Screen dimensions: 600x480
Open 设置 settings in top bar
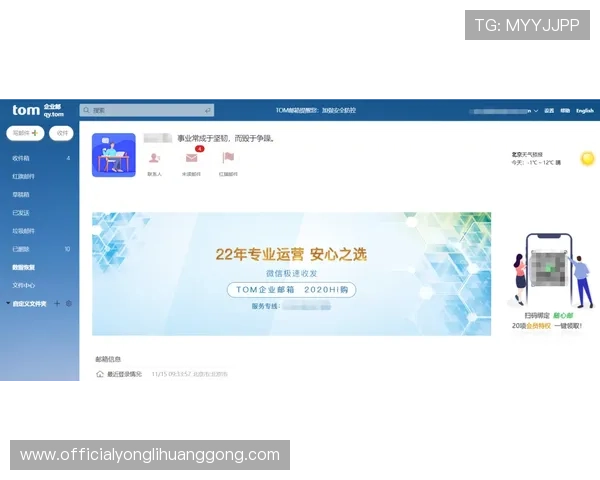[x=549, y=111]
